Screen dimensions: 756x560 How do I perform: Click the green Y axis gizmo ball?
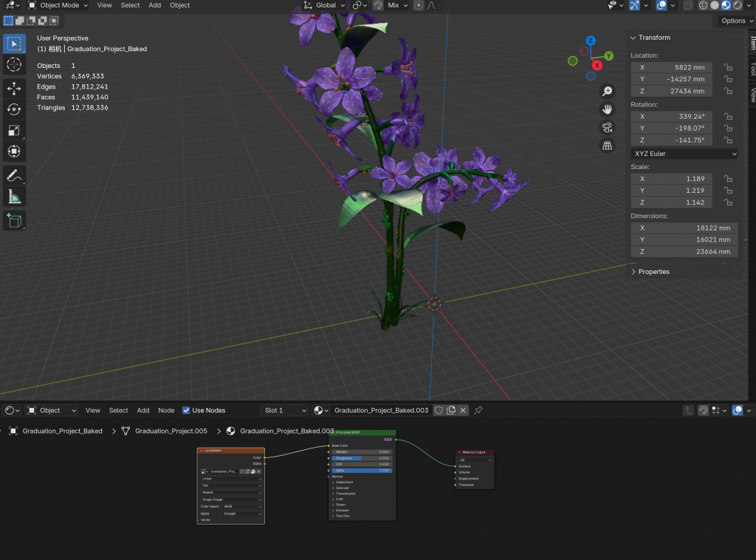tap(608, 56)
